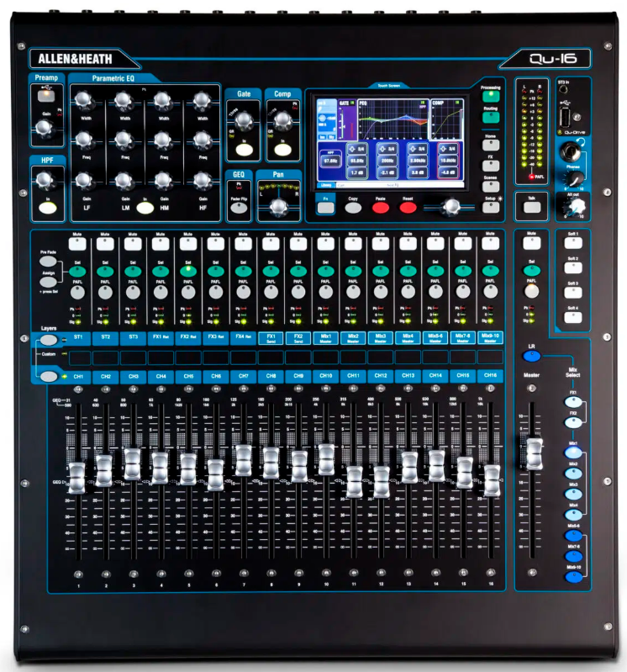
Task: Click the Fn key below the touchscreen
Action: 325,208
